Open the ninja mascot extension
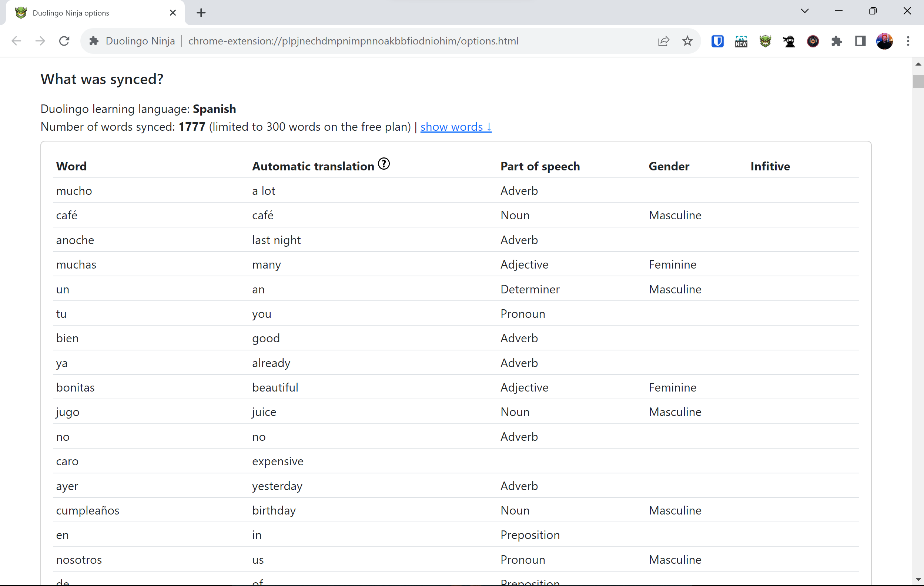The width and height of the screenshot is (924, 586). [x=789, y=41]
